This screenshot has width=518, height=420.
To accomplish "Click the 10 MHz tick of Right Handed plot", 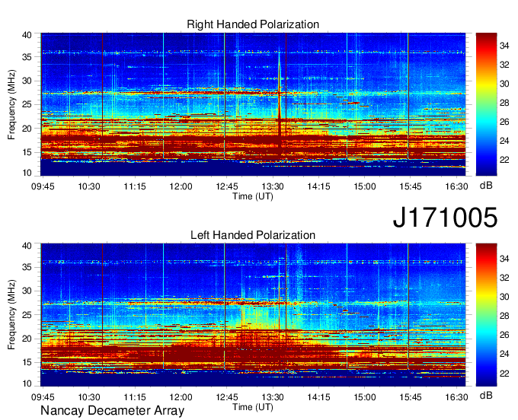I will click(27, 173).
